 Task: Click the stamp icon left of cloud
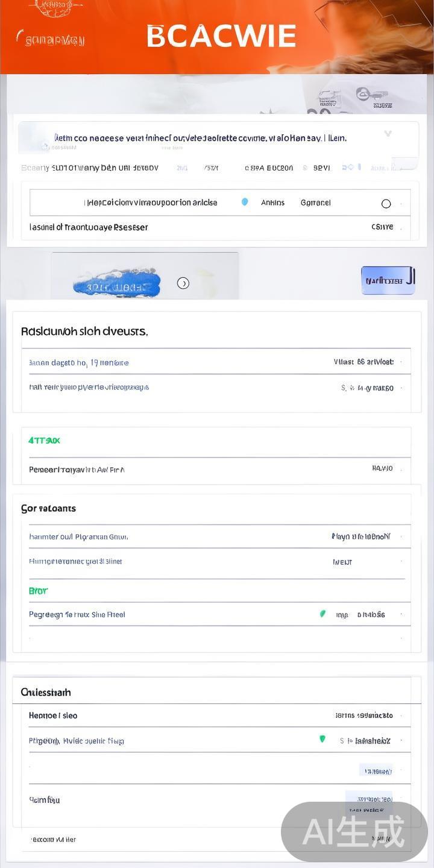coord(329,98)
